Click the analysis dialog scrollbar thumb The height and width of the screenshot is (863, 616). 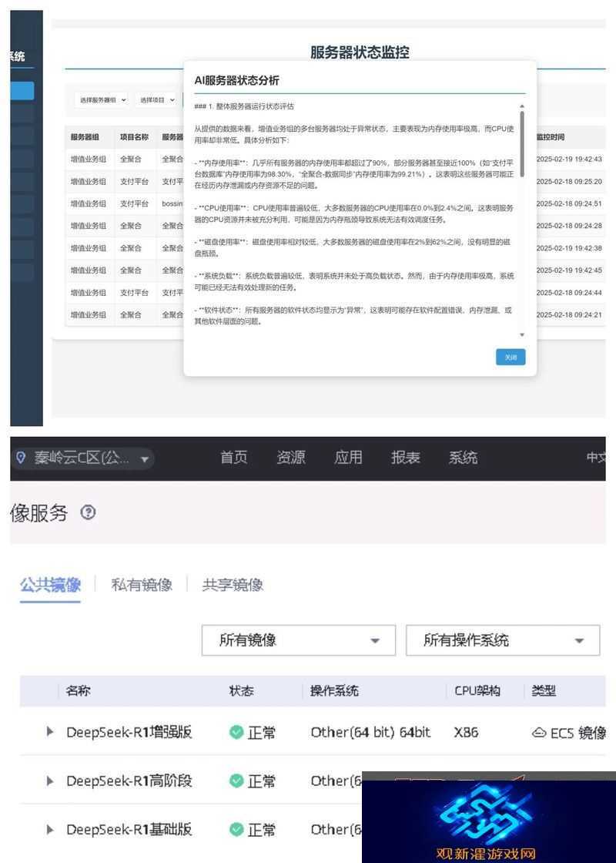point(522,144)
